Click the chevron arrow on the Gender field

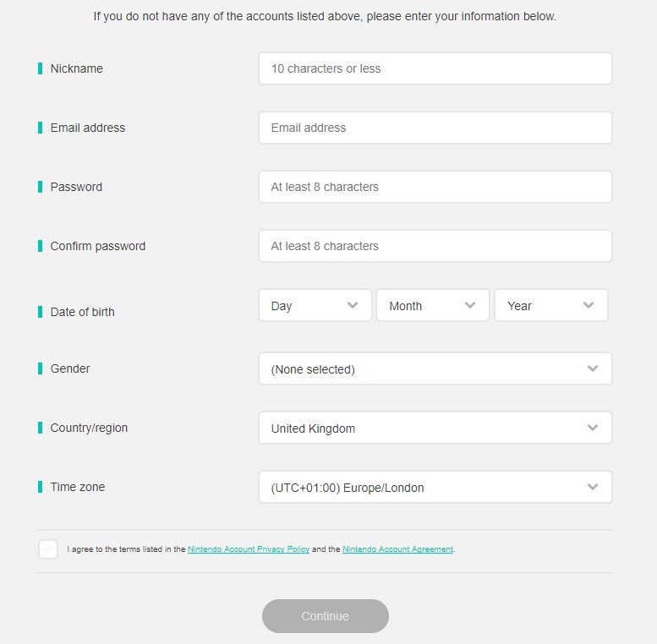[593, 369]
